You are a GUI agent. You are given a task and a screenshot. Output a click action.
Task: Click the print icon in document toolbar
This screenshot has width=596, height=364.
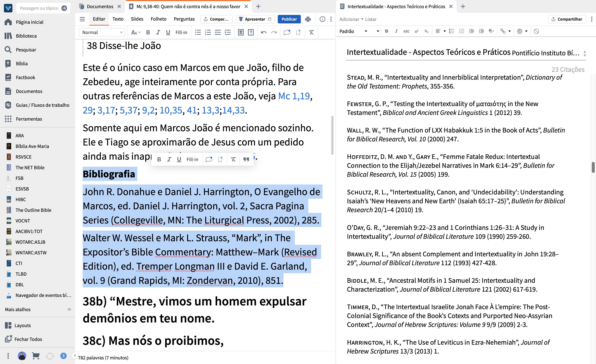coord(308,19)
